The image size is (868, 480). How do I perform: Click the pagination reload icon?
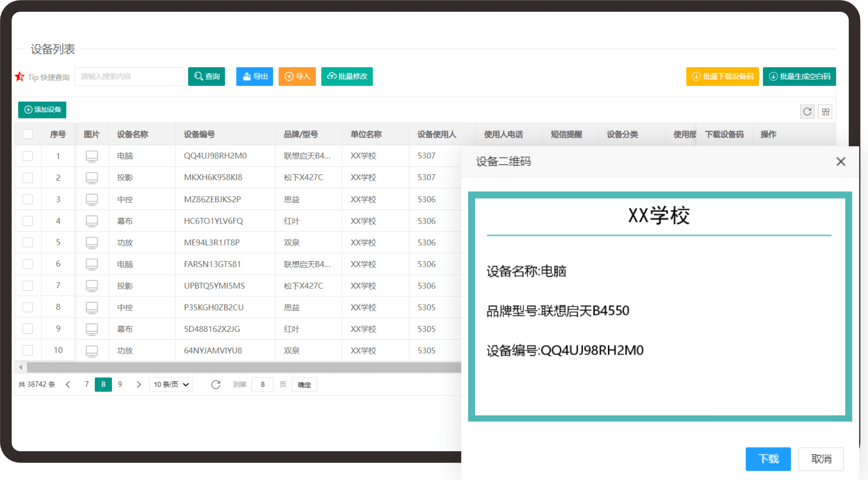[x=216, y=384]
